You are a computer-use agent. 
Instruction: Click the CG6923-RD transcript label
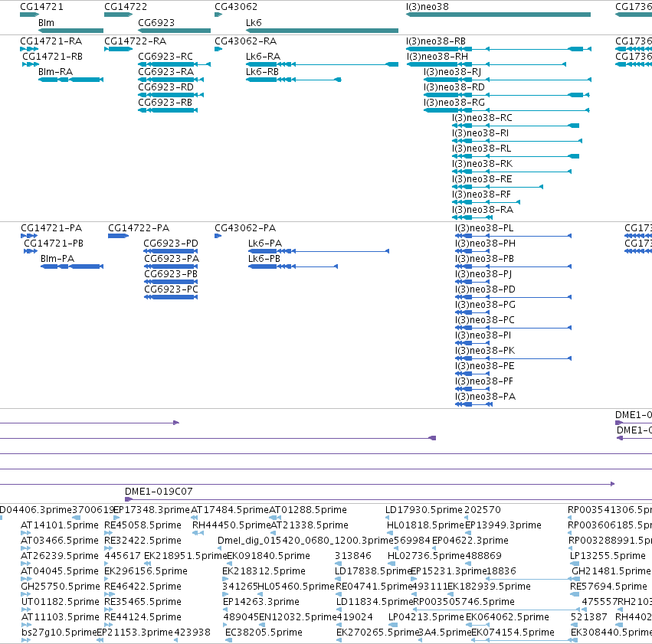tap(166, 87)
